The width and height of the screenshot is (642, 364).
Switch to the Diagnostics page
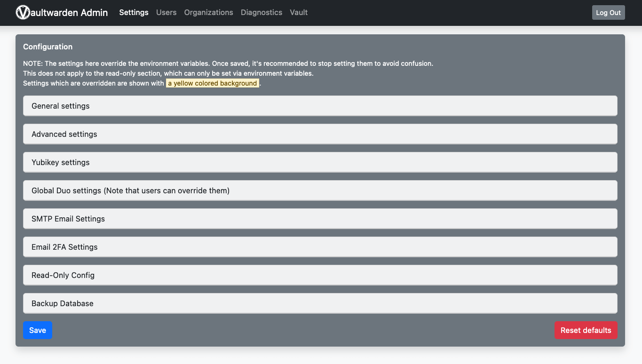click(261, 13)
